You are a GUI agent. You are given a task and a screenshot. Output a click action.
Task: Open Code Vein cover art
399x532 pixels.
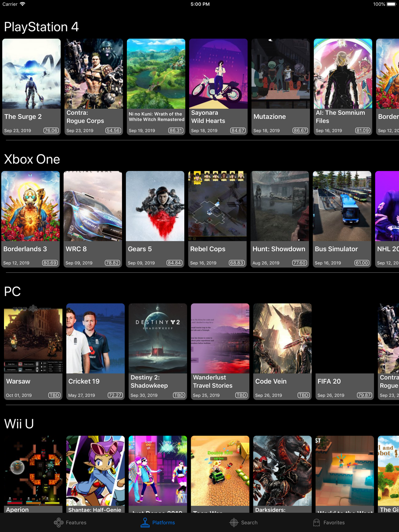pos(282,339)
